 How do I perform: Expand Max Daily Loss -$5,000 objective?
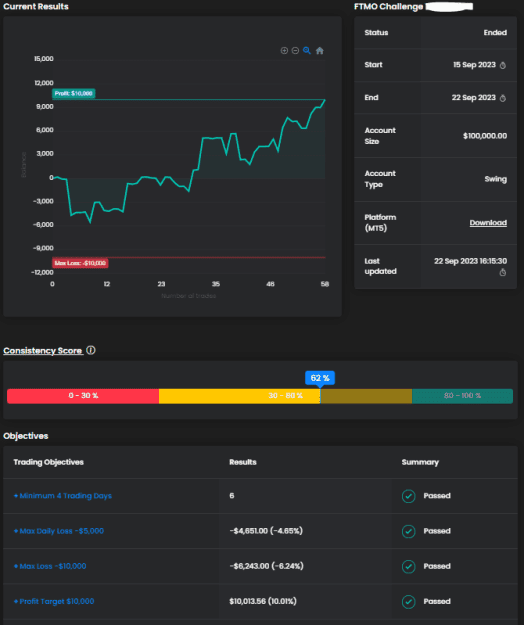[x=59, y=531]
